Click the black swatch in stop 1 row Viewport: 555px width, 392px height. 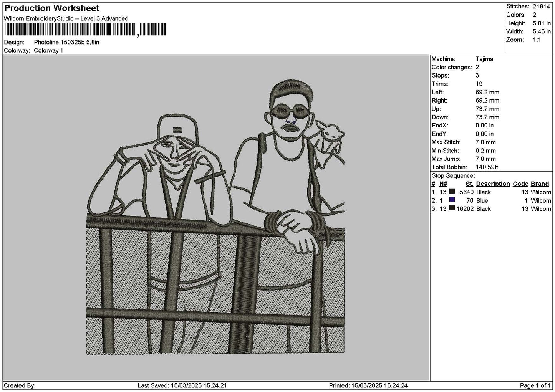(x=452, y=191)
